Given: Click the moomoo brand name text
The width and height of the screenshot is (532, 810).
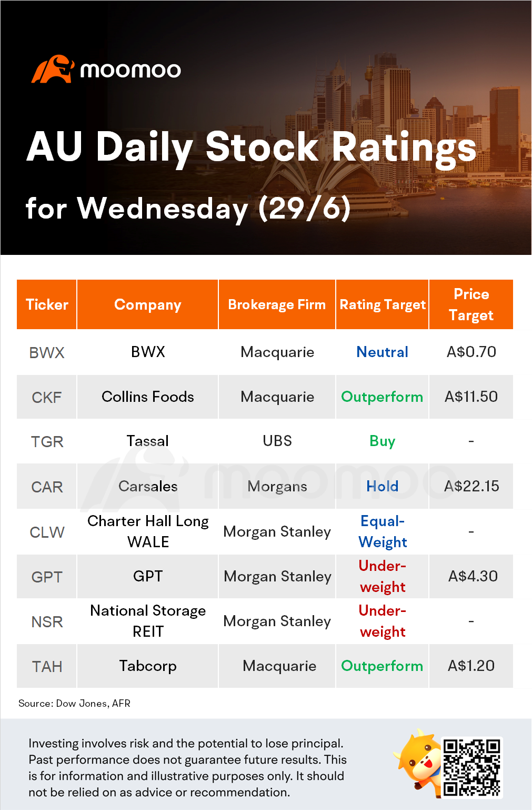Looking at the screenshot, I should (x=131, y=70).
